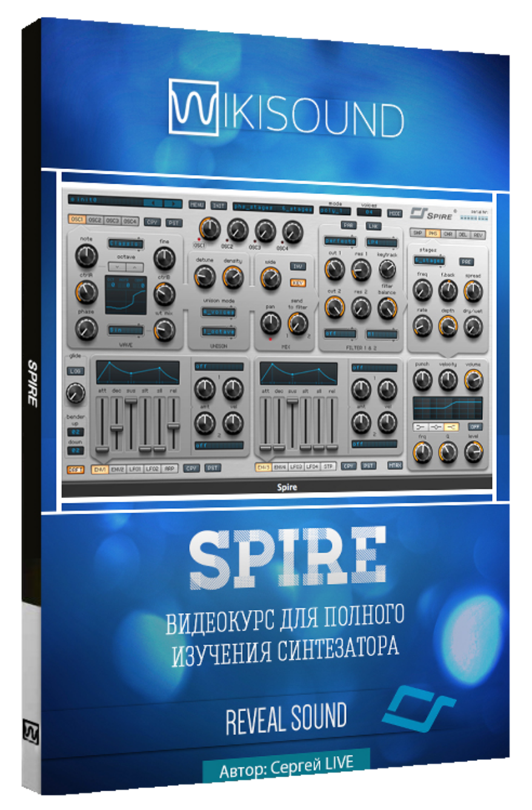Toggle the LOG glide button
The width and height of the screenshot is (532, 810).
point(76,371)
